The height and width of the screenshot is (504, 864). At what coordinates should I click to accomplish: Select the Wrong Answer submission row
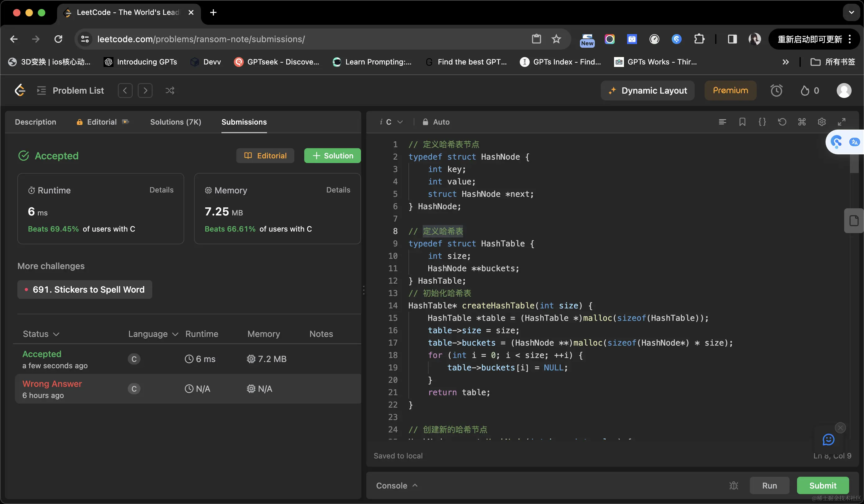(188, 388)
